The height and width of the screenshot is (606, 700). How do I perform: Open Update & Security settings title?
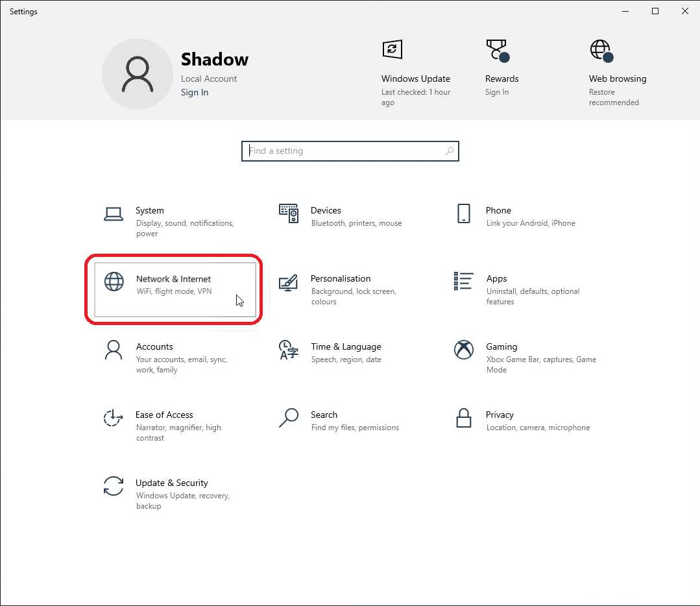pos(172,483)
